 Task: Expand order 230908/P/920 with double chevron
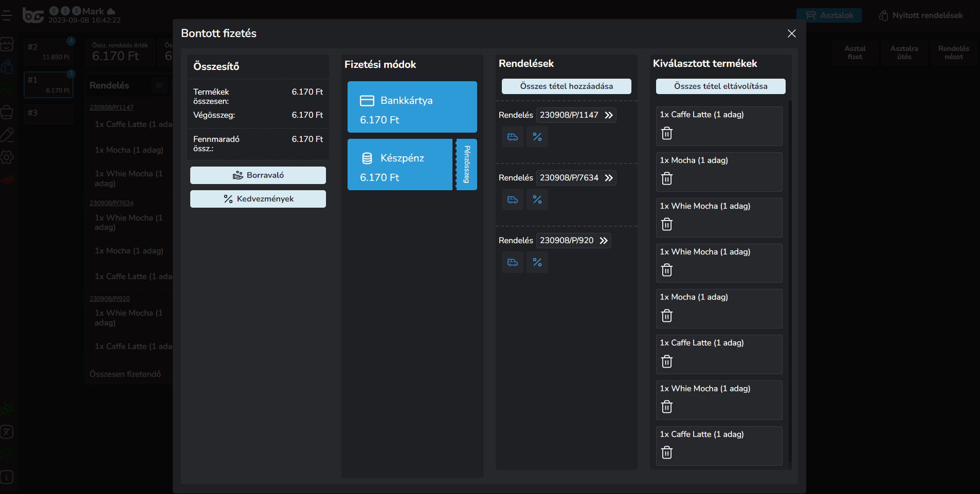[x=604, y=241]
